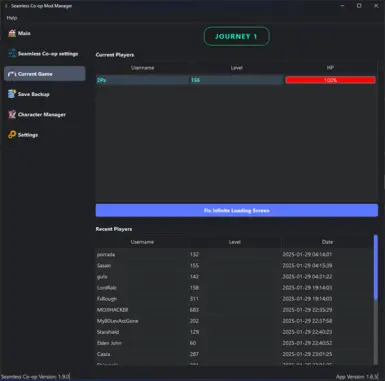The image size is (385, 381).
Task: Click the back arrow in title bar
Action: click(x=6, y=6)
